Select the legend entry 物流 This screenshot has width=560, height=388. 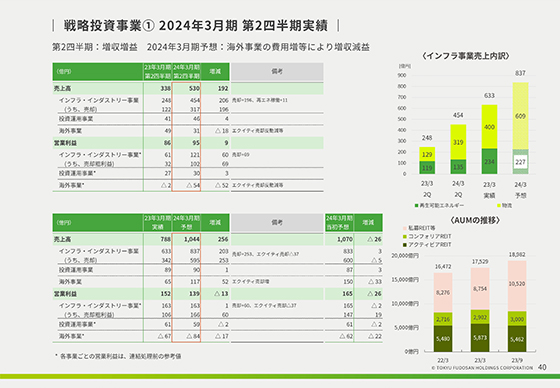point(504,205)
